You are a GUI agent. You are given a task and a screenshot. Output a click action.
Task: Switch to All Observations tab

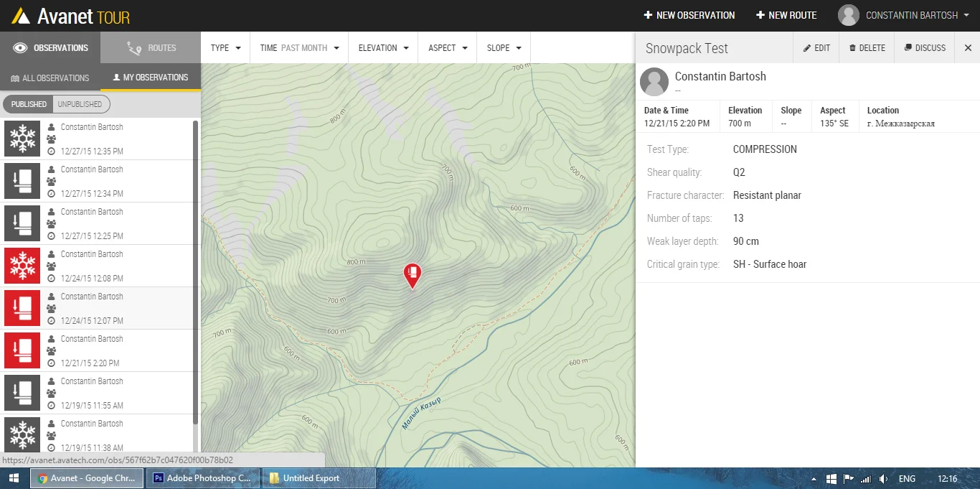point(50,78)
